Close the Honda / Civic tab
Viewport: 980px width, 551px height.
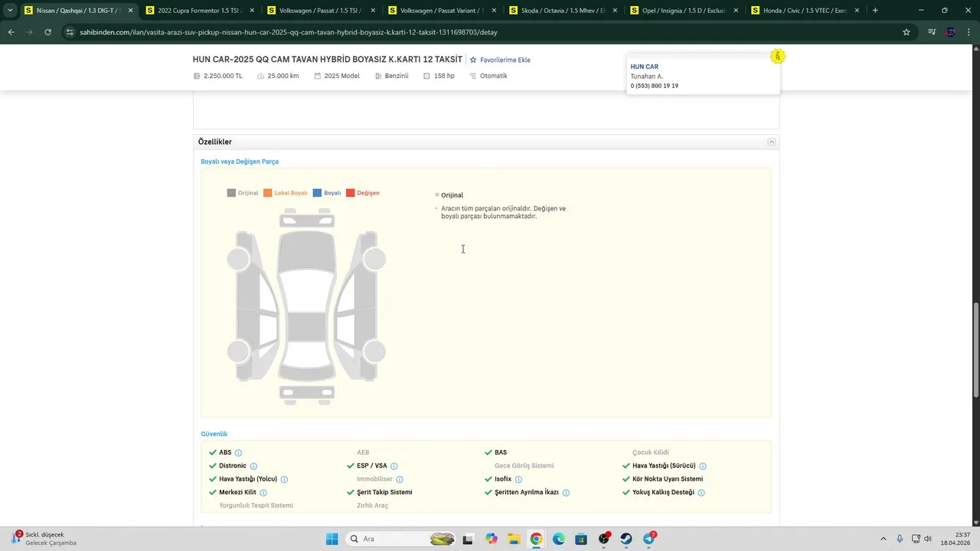coord(857,11)
